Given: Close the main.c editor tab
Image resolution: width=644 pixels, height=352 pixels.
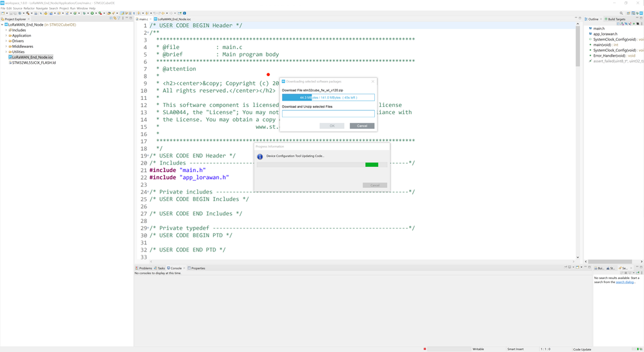Looking at the screenshot, I should point(150,19).
